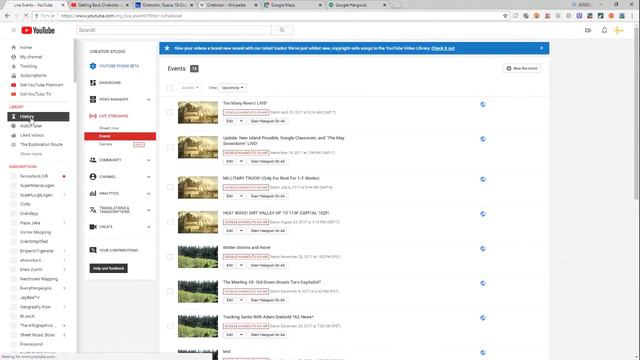Click the YouTube Studio Beta gear icon
Screen dimensions: 640x360
pos(93,66)
